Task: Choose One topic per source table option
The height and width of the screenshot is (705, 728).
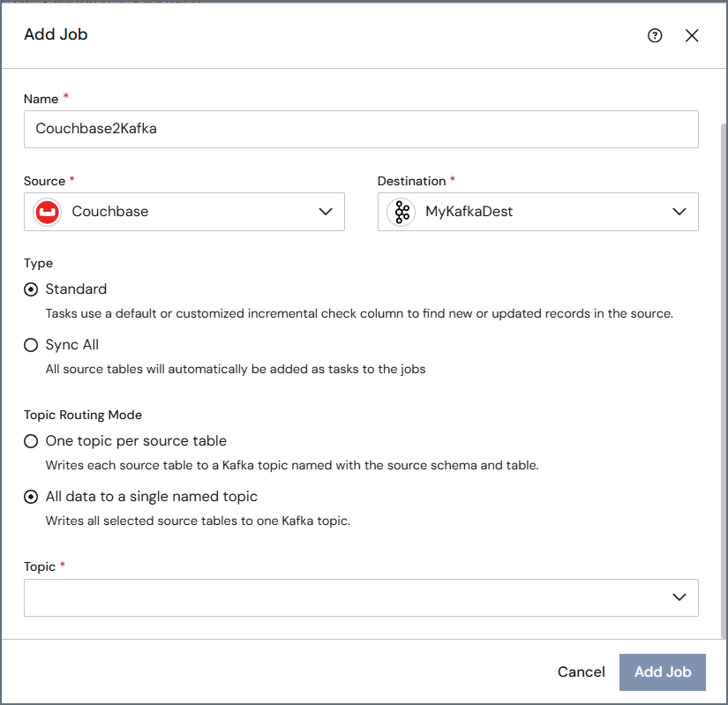Action: pyautogui.click(x=31, y=441)
